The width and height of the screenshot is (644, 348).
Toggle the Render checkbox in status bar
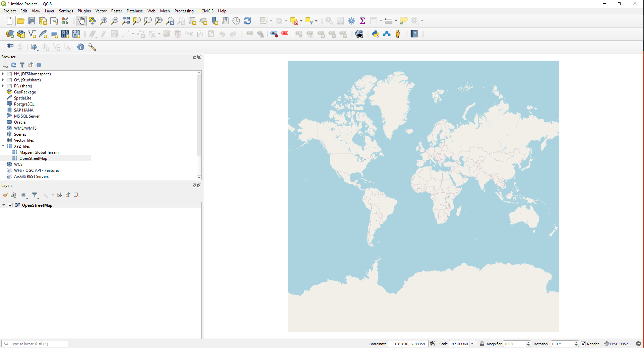point(583,344)
